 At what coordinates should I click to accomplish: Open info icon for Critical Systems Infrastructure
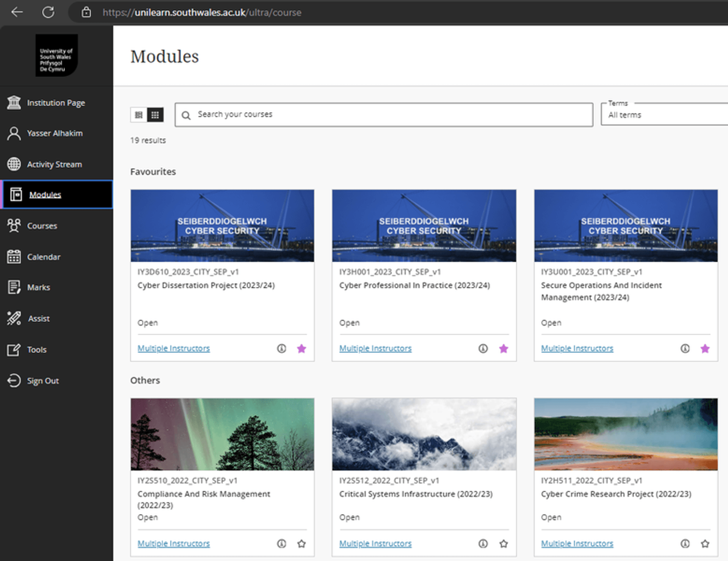pyautogui.click(x=483, y=544)
